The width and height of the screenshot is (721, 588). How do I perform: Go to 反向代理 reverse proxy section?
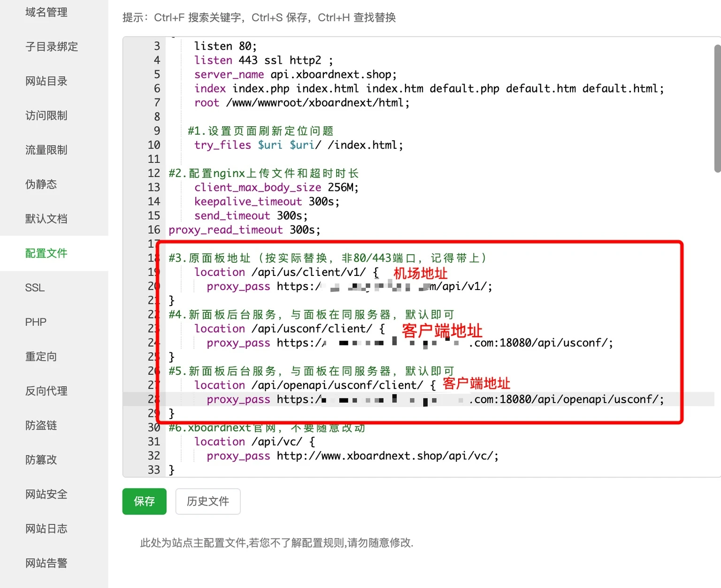point(46,391)
